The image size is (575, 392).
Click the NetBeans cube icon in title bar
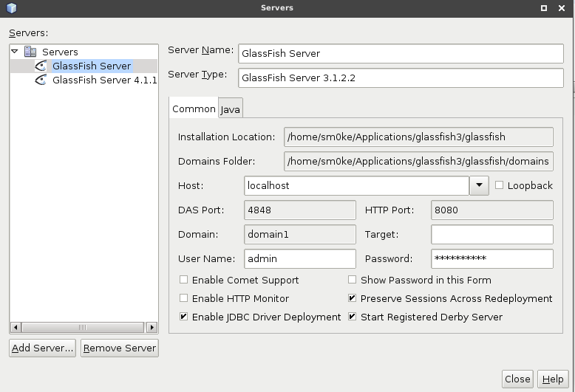pyautogui.click(x=11, y=7)
